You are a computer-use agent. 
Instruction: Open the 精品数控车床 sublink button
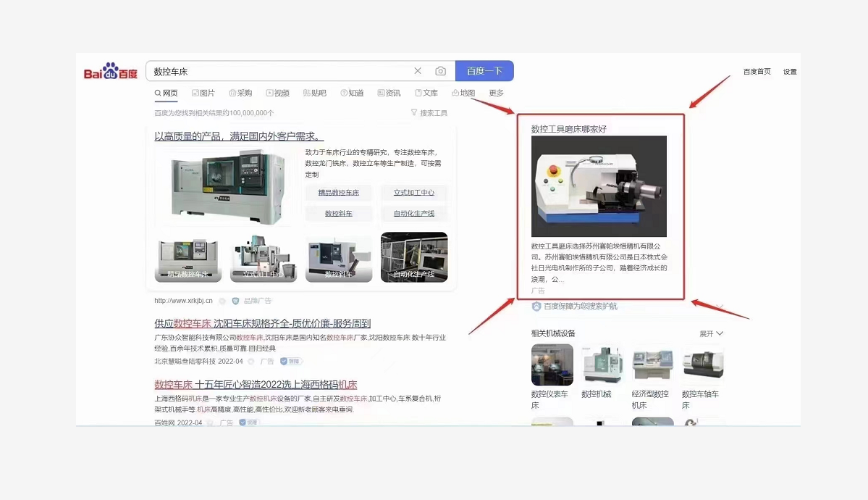pyautogui.click(x=338, y=192)
